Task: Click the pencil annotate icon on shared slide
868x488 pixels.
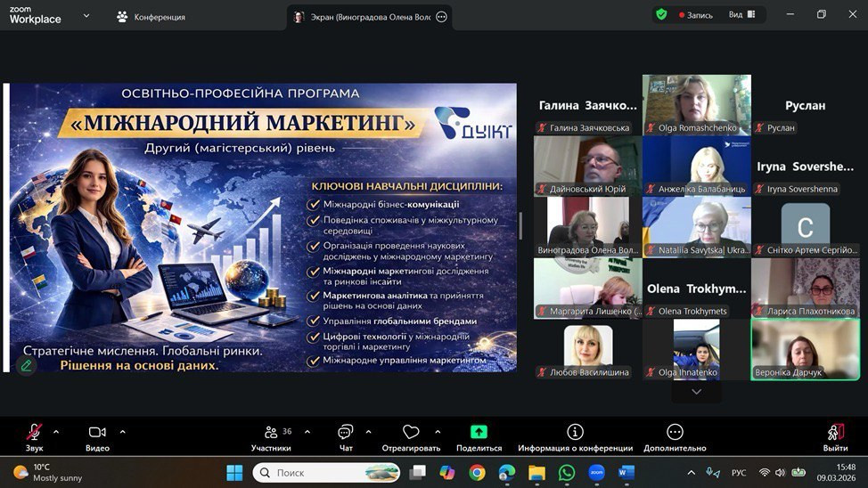Action: click(27, 365)
